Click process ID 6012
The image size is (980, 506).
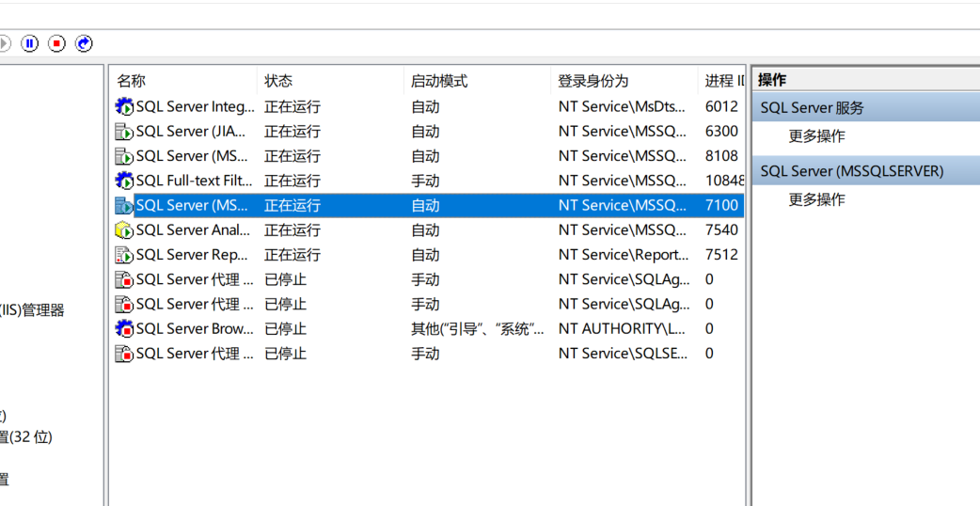[722, 107]
